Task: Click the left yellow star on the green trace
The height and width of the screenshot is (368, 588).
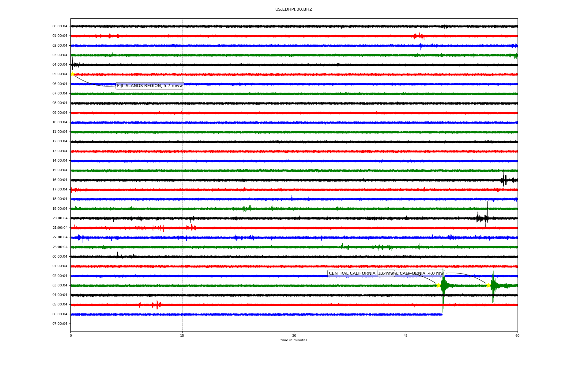Action: [439, 285]
